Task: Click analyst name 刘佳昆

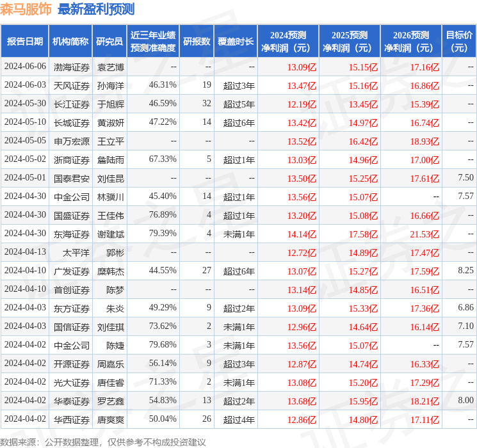Action: pyautogui.click(x=111, y=179)
